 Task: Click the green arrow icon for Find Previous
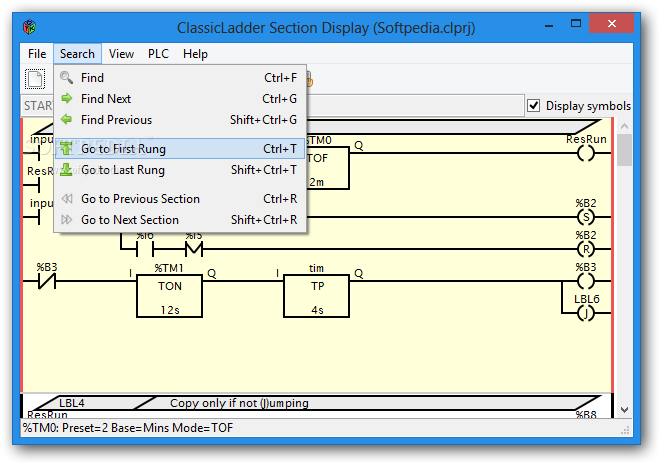[x=67, y=120]
